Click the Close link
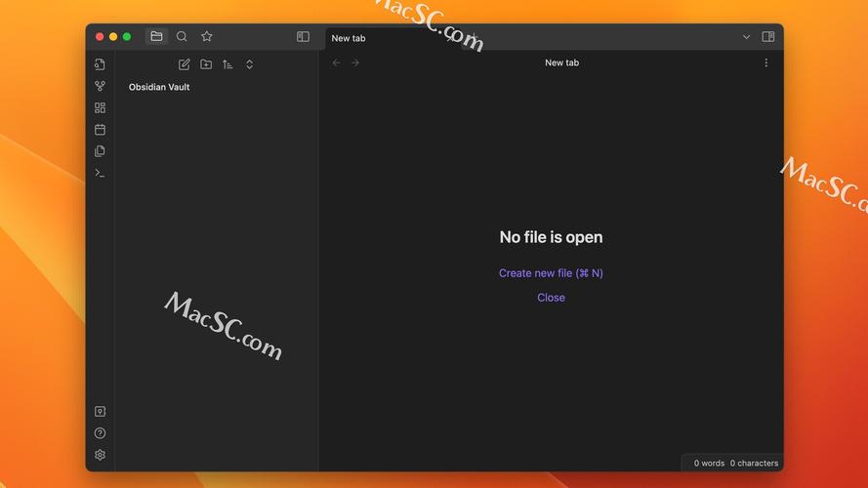Image resolution: width=868 pixels, height=488 pixels. pos(551,298)
